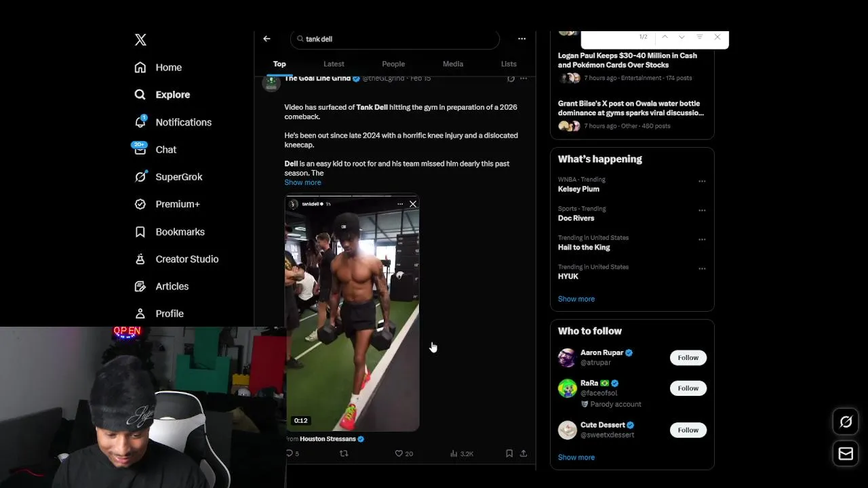Switch to the Lists tab
Image resolution: width=868 pixels, height=488 pixels.
(509, 64)
